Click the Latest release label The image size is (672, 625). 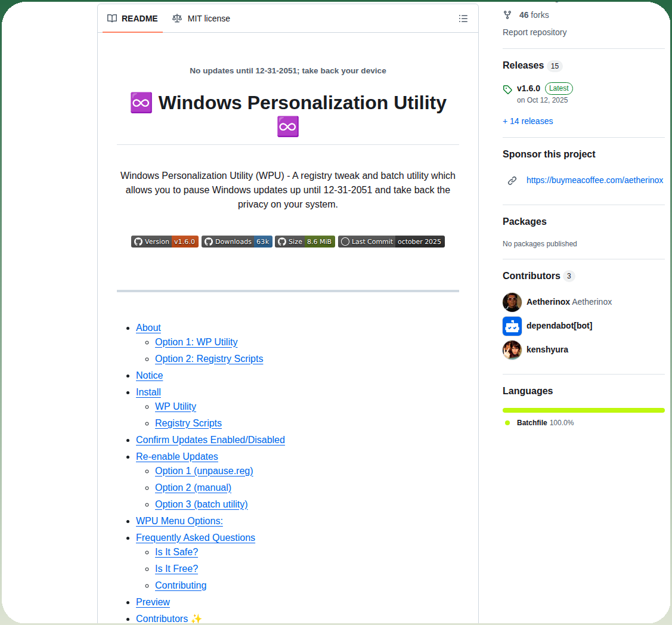[x=559, y=89]
